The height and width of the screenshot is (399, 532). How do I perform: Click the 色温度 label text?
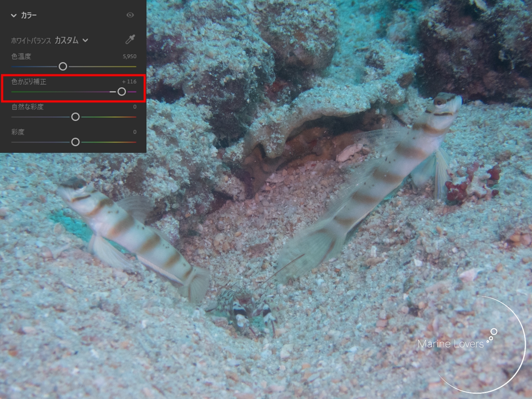(x=21, y=56)
